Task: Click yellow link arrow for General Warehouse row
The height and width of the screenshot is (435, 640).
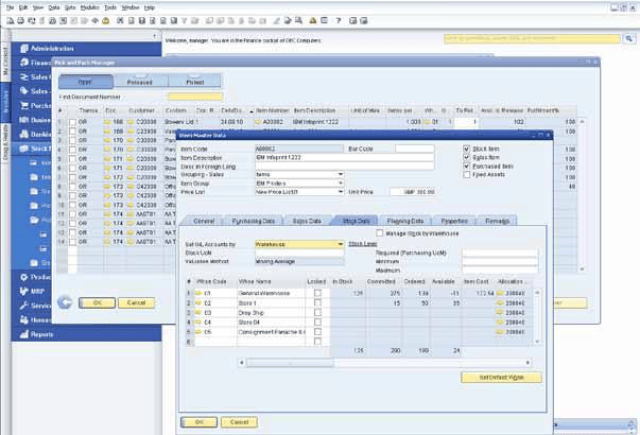Action: click(197, 292)
